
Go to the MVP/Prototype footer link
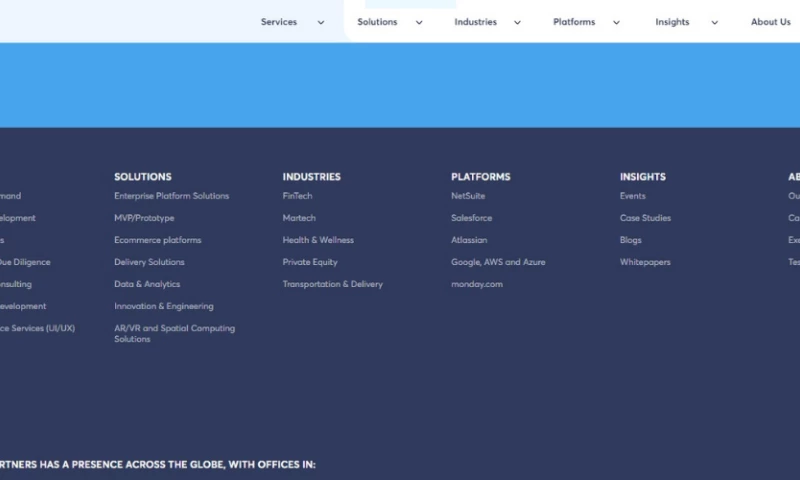[144, 218]
